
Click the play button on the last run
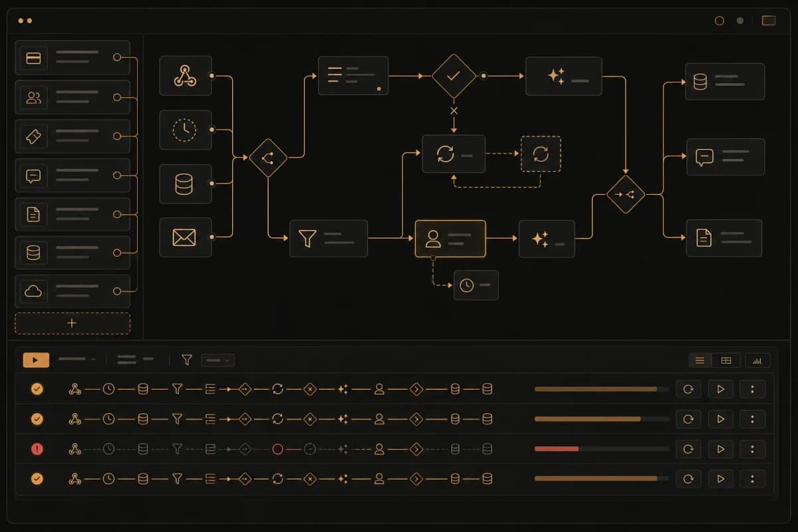pyautogui.click(x=720, y=479)
